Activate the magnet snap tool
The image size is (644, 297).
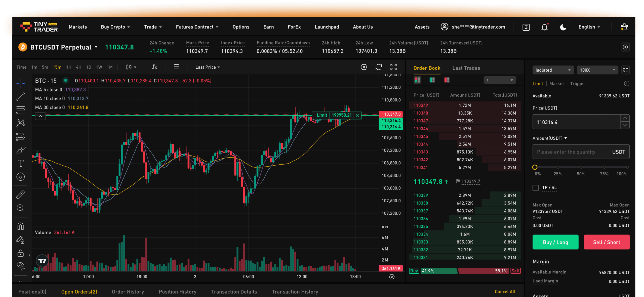click(21, 226)
